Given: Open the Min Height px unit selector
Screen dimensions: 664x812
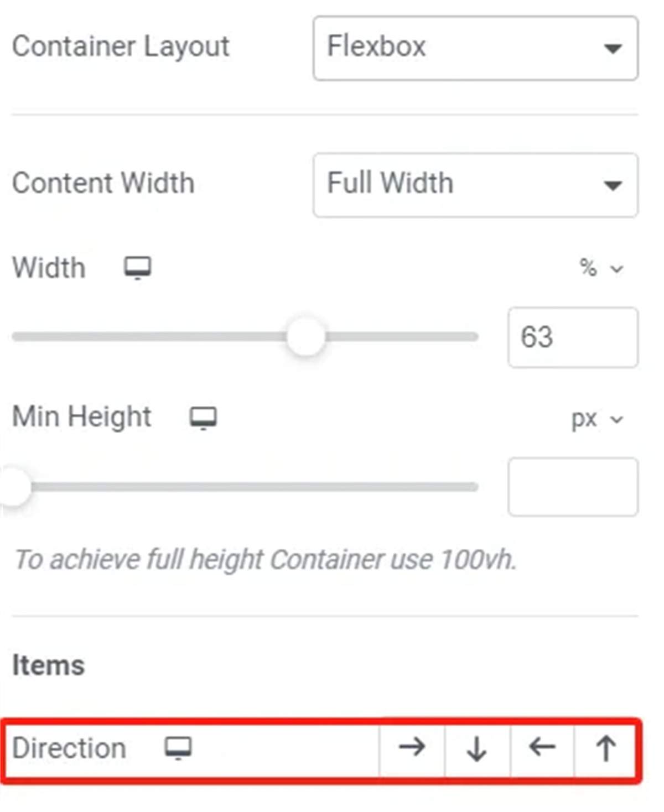Looking at the screenshot, I should point(598,419).
